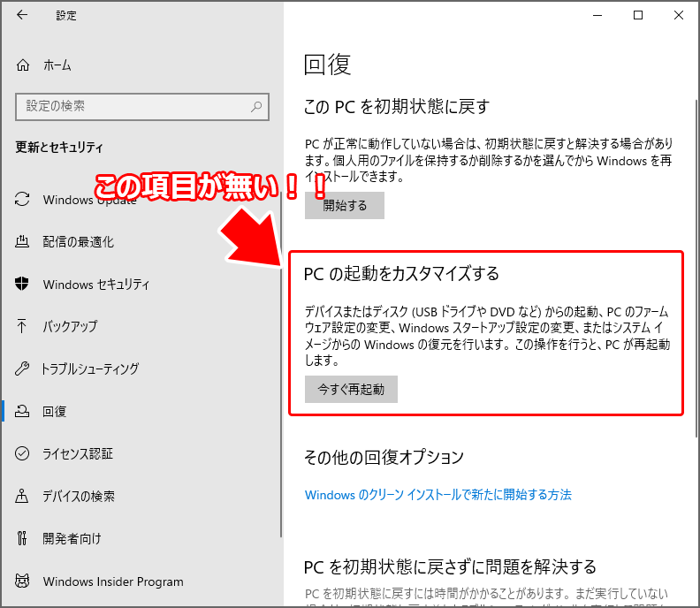Viewport: 700px width, 608px height.
Task: Open ホーム settings page
Action: 57,65
